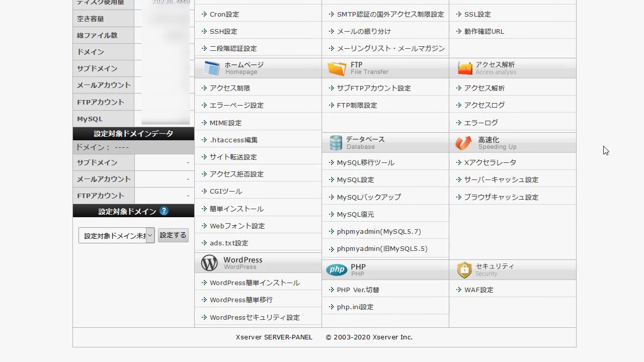Image resolution: width=644 pixels, height=362 pixels.
Task: Open the WAF設定 link
Action: pos(478,290)
